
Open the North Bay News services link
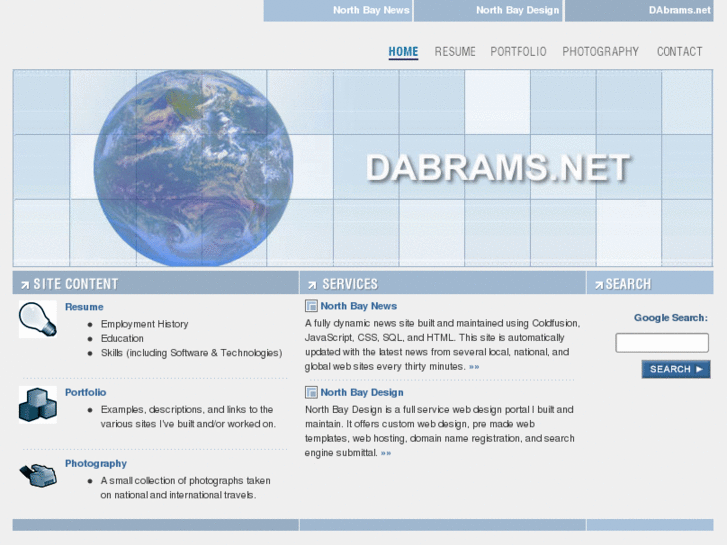[358, 306]
